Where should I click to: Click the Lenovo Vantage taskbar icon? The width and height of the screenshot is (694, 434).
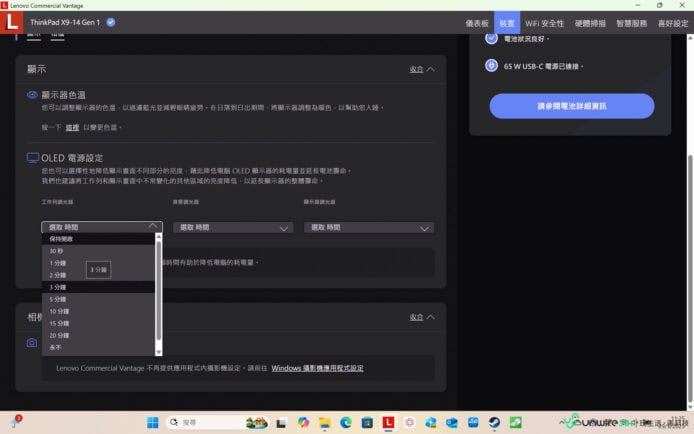(x=388, y=422)
